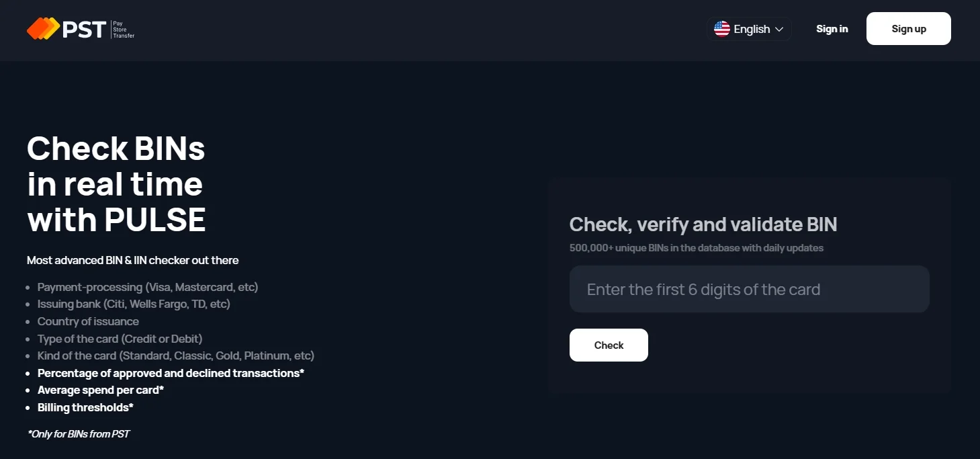
Task: Click the '500,000+ unique BINs' subtitle text
Action: (695, 248)
